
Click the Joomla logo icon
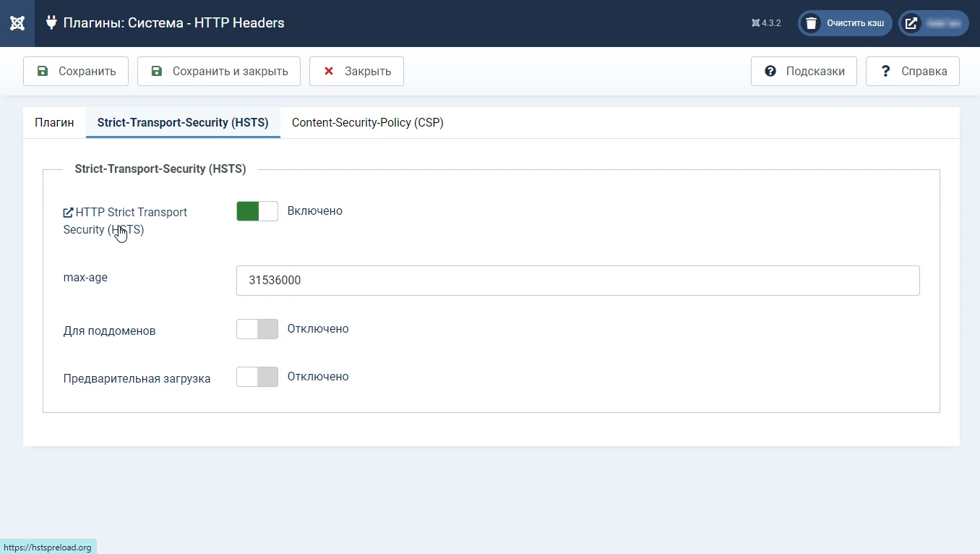click(17, 23)
